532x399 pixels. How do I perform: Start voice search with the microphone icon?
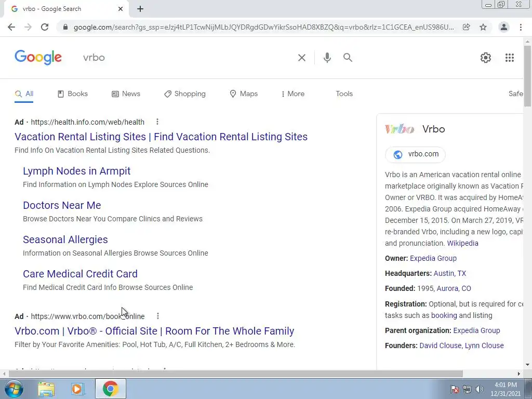tap(327, 58)
